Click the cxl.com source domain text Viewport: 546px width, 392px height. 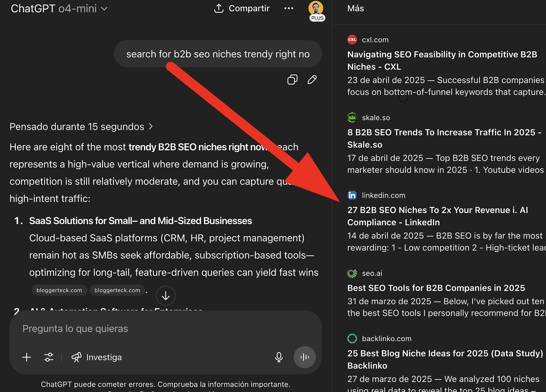tap(375, 40)
